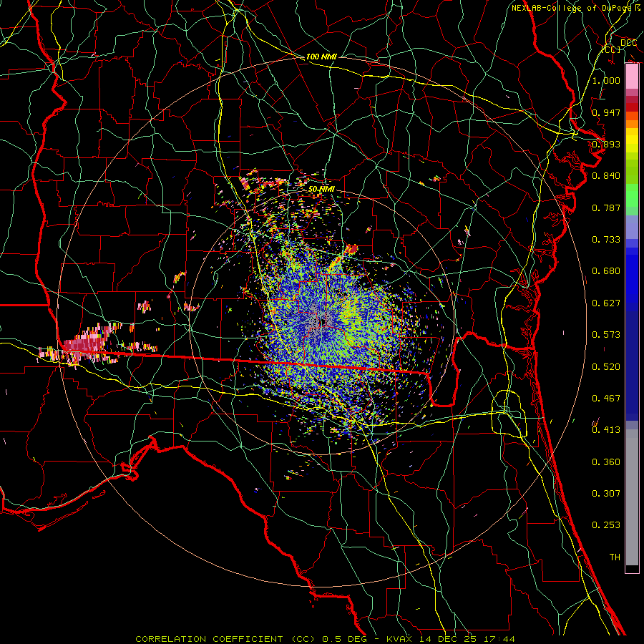Click the "KVAX" radar site ID in caption
This screenshot has height=644, width=644.
399,639
